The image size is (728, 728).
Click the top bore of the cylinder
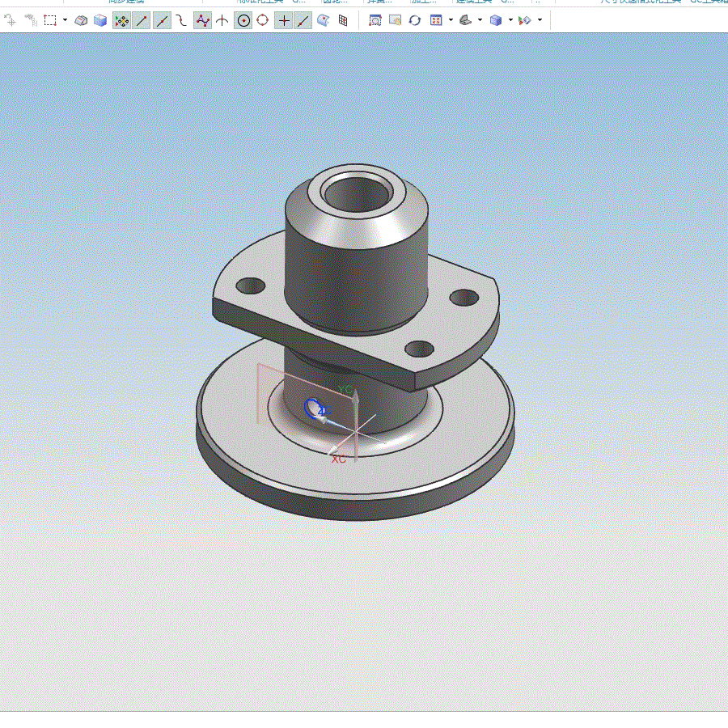357,193
